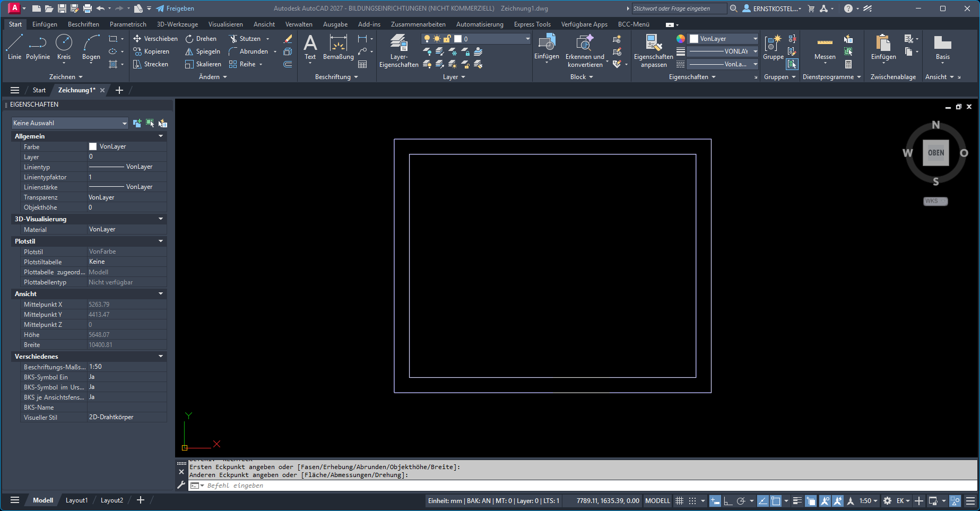
Task: Click the Befehl eingeben command line
Action: 582,486
